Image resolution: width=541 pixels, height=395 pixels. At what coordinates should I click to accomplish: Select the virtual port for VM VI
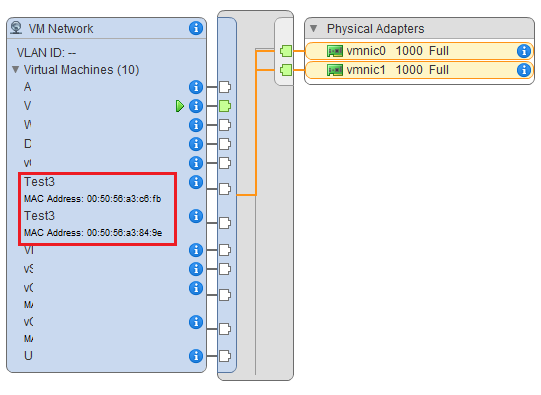225,250
